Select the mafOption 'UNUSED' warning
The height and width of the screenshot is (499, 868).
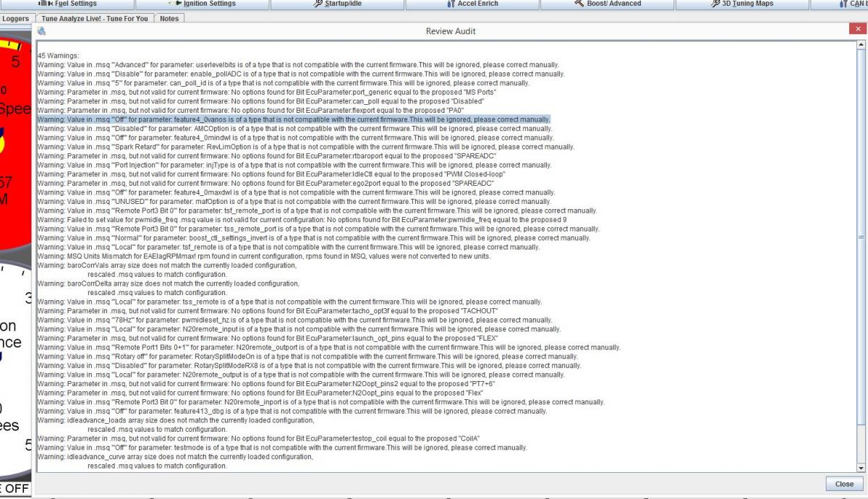point(296,201)
